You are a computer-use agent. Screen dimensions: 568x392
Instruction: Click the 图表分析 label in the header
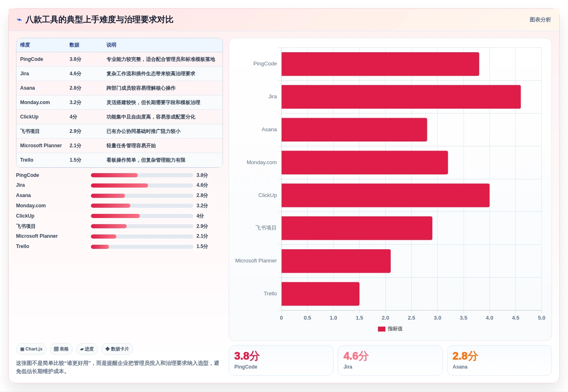(540, 20)
